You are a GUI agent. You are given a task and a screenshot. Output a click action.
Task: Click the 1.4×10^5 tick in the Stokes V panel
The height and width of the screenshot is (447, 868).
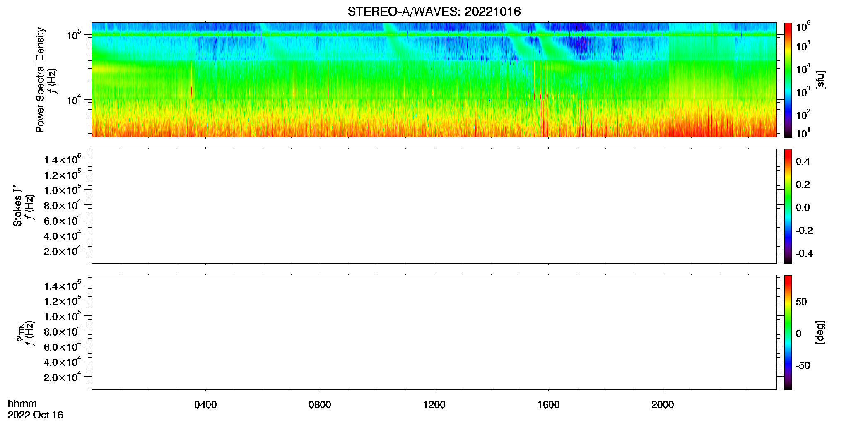click(x=62, y=159)
